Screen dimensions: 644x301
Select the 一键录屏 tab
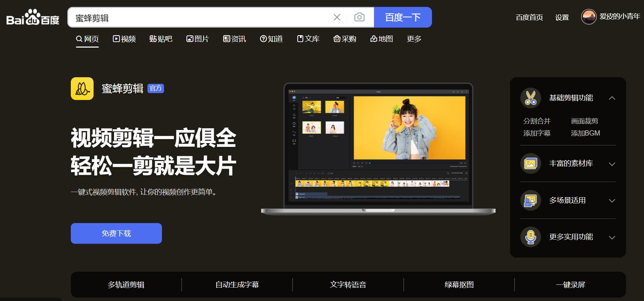570,285
